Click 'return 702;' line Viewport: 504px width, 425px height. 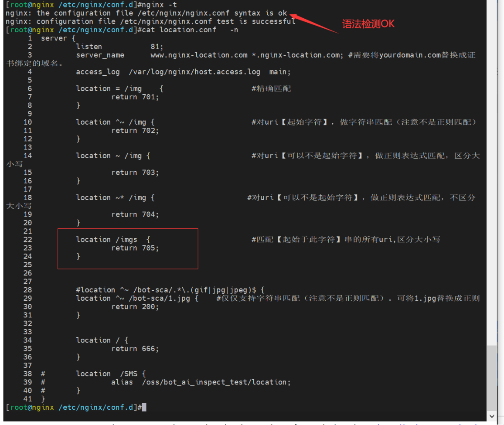(x=135, y=130)
